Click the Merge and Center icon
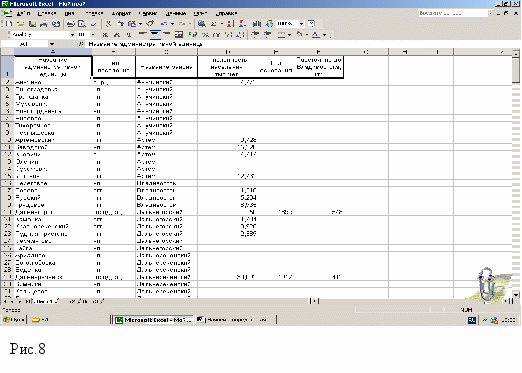Viewport: 522px width, 373px height. [179, 34]
